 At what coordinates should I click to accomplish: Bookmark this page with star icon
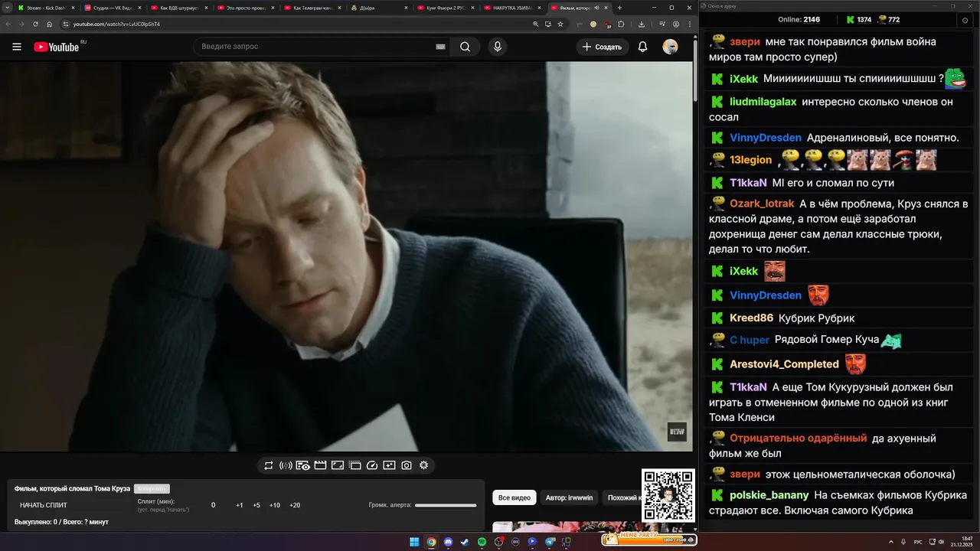point(560,24)
